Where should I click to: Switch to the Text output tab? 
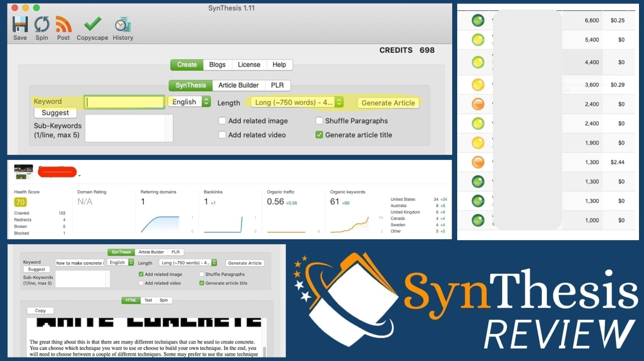(x=148, y=300)
